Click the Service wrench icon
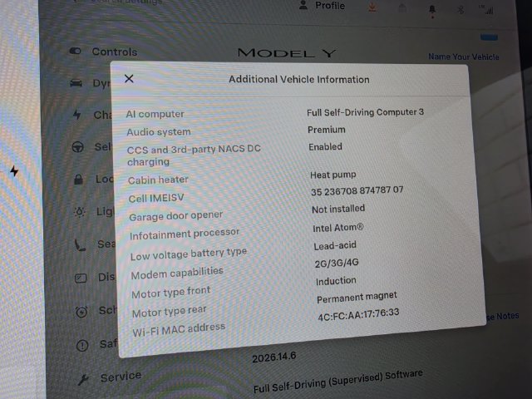The height and width of the screenshot is (399, 532). click(x=83, y=380)
